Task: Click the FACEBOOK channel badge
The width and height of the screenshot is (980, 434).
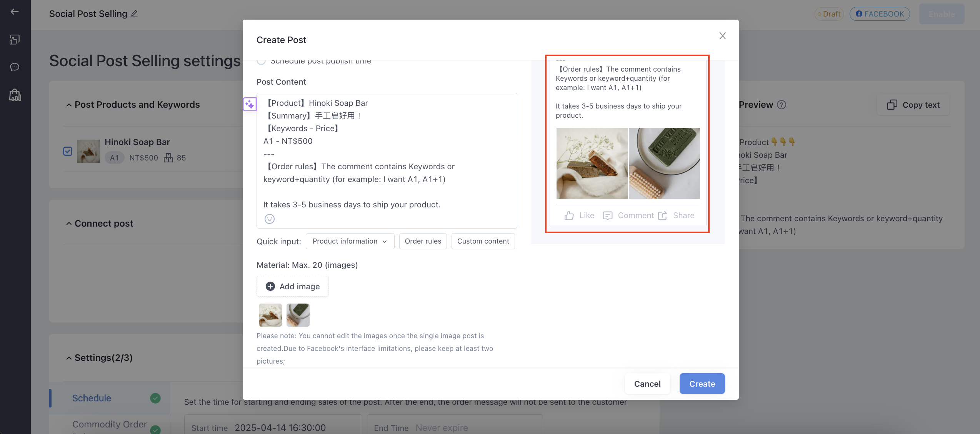Action: [880, 14]
